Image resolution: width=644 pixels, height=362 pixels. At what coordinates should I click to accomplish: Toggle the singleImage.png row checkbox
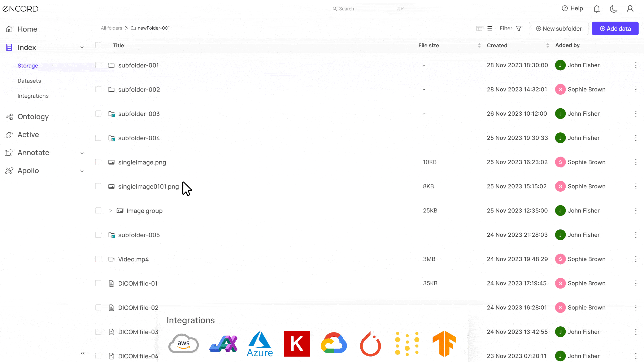98,162
